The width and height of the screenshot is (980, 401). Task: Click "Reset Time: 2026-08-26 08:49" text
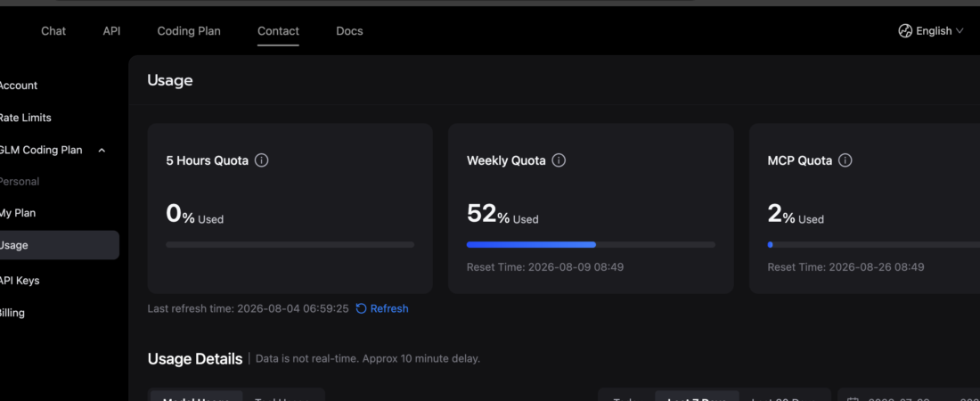click(845, 267)
